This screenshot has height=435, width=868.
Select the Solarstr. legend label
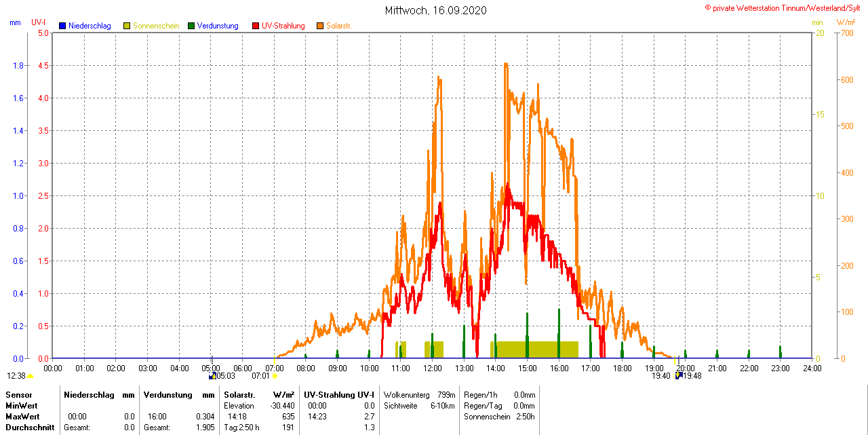tap(339, 26)
